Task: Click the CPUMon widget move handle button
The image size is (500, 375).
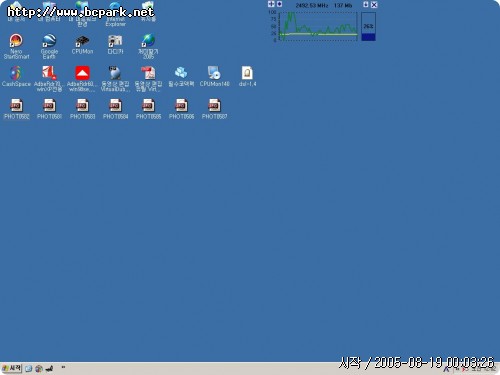Action: coord(271,4)
